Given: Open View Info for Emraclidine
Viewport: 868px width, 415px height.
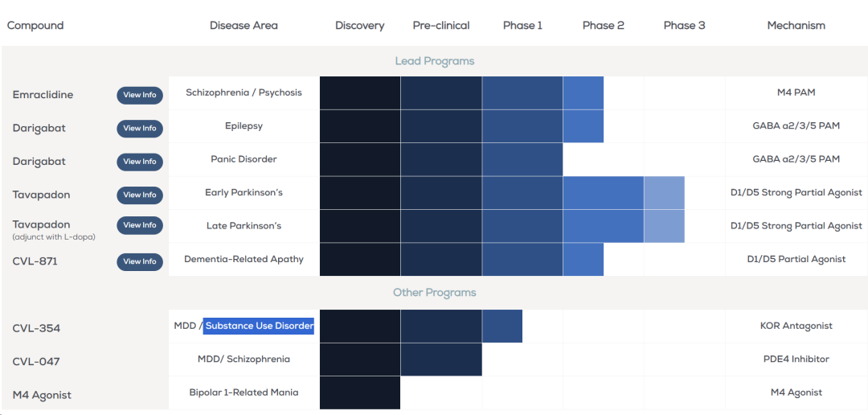Looking at the screenshot, I should click(140, 95).
